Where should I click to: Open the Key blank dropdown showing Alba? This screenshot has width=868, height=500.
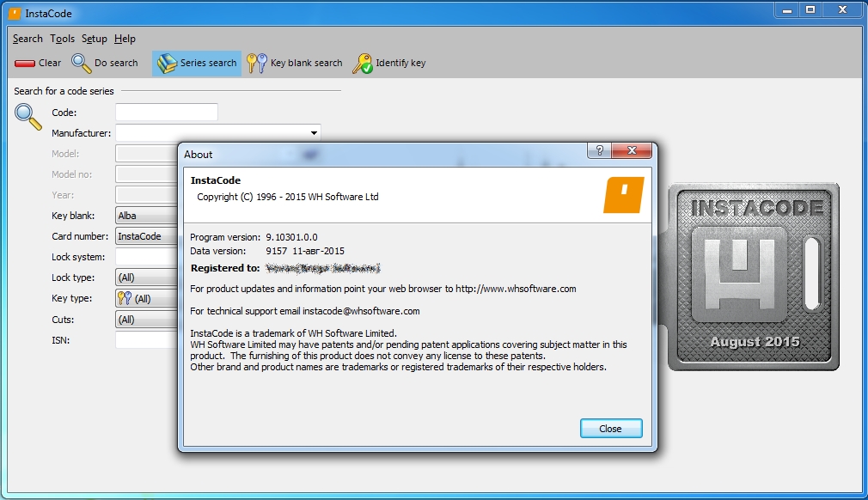click(x=147, y=216)
